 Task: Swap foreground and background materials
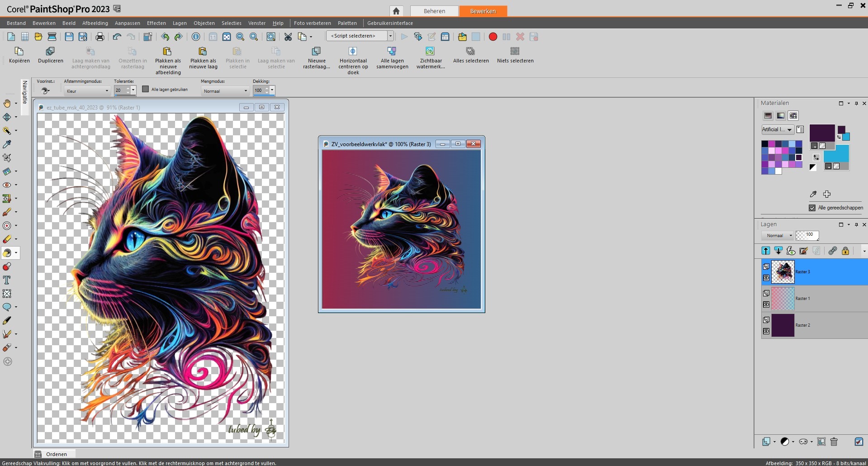coord(816,157)
